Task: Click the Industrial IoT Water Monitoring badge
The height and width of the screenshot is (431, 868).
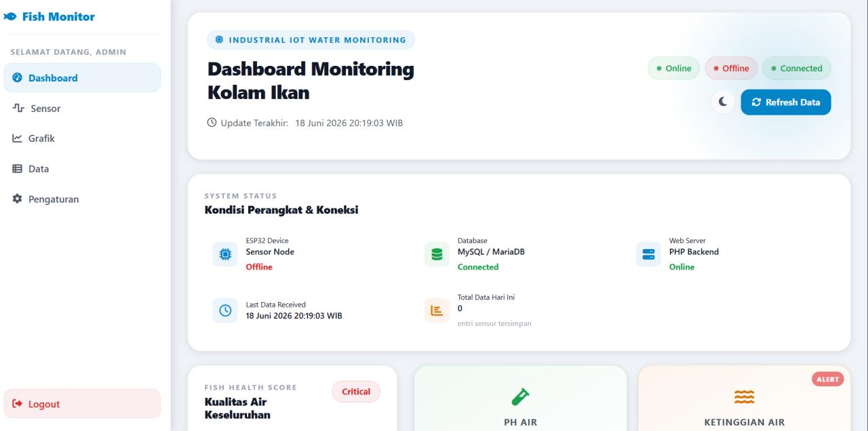Action: pos(311,39)
